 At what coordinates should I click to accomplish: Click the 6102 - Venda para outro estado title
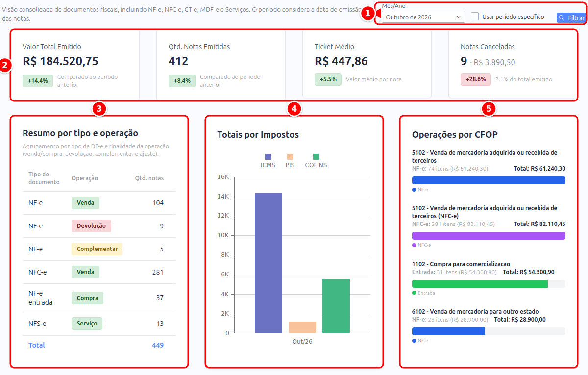pyautogui.click(x=475, y=312)
